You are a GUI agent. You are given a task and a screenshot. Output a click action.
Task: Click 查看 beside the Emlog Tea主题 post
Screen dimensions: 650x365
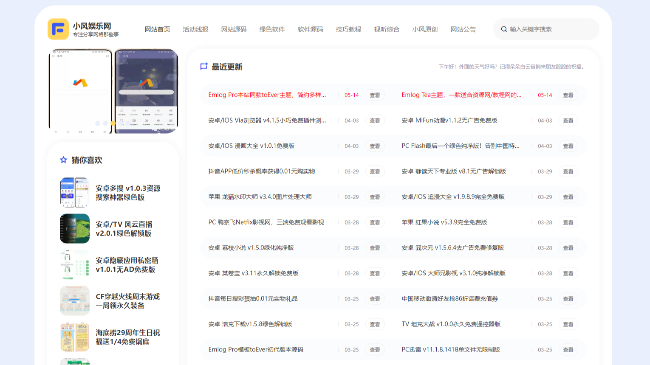(x=568, y=95)
